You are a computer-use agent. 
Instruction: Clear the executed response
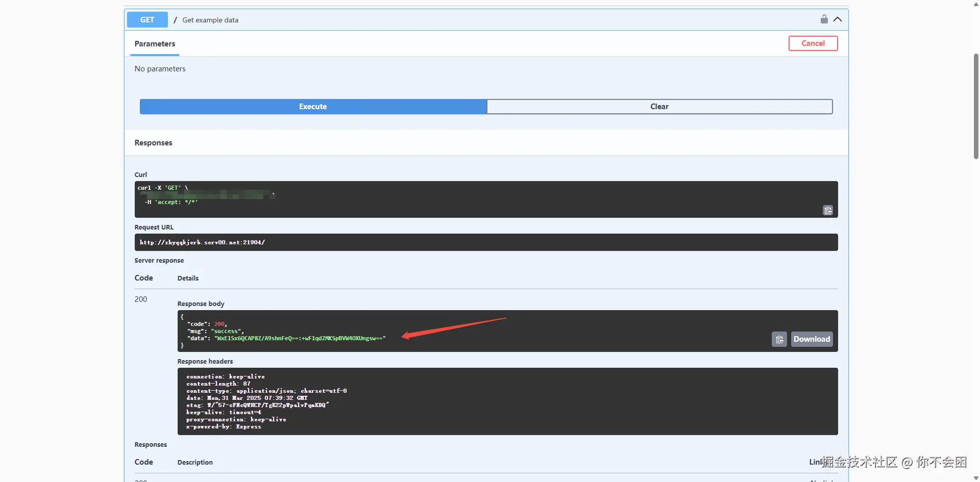tap(659, 107)
